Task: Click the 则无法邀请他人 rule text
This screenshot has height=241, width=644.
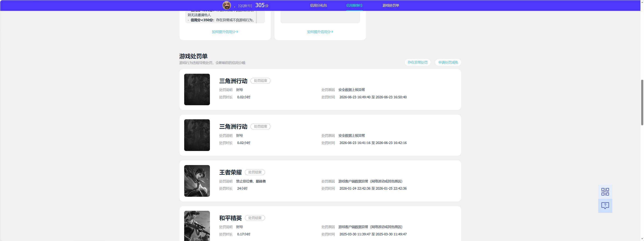Action: [x=199, y=15]
